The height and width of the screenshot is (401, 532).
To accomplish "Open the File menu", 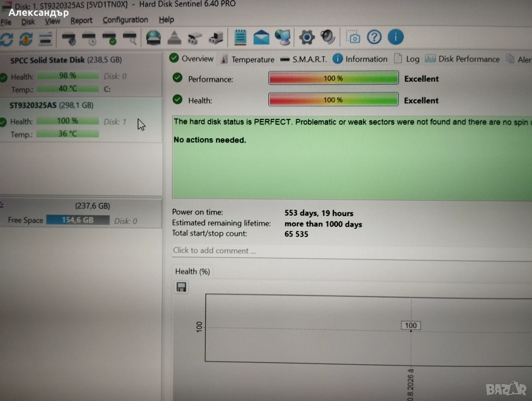I will click(6, 22).
